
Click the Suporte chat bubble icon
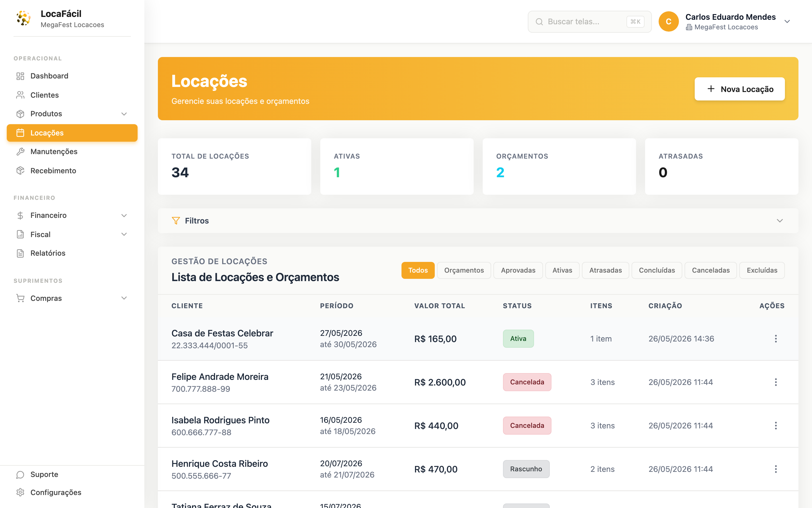tap(20, 474)
